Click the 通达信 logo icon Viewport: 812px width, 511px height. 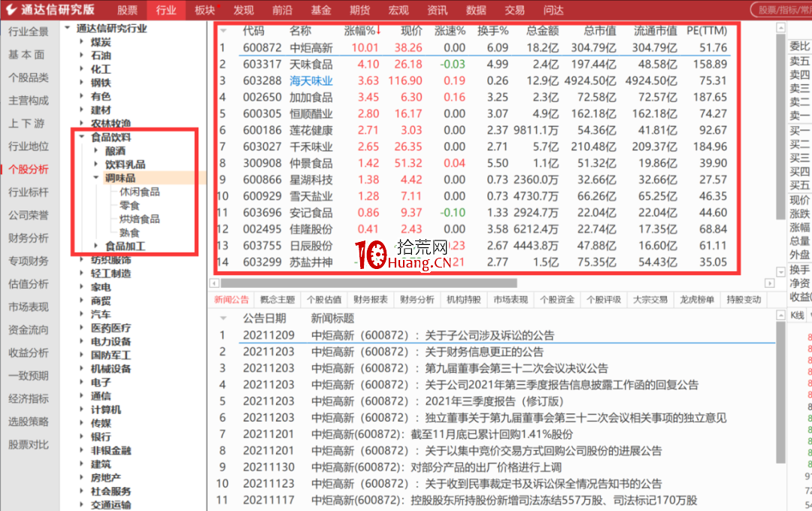click(11, 10)
